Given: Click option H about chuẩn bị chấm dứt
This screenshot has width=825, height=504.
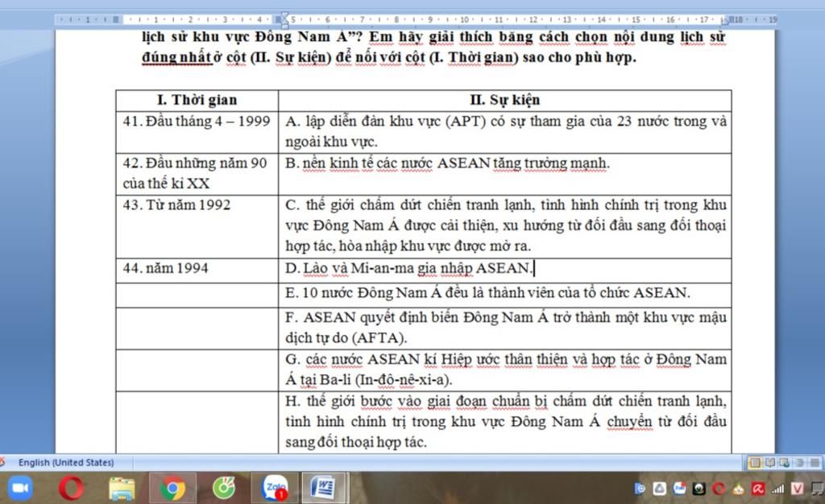Looking at the screenshot, I should [505, 422].
